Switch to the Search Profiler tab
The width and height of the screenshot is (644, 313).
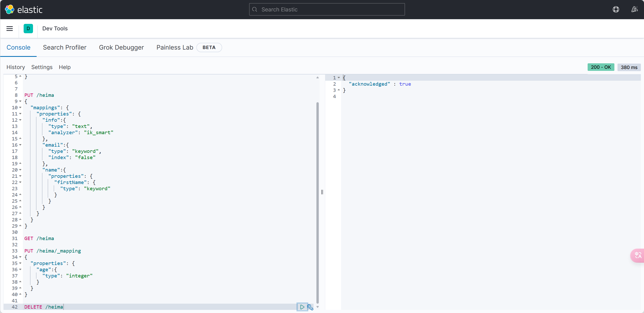pyautogui.click(x=65, y=47)
